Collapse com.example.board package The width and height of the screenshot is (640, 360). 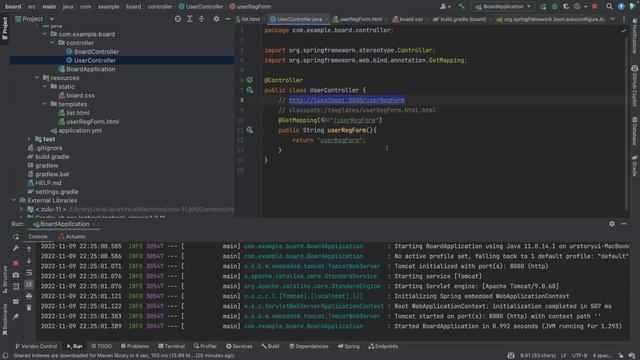(45, 34)
